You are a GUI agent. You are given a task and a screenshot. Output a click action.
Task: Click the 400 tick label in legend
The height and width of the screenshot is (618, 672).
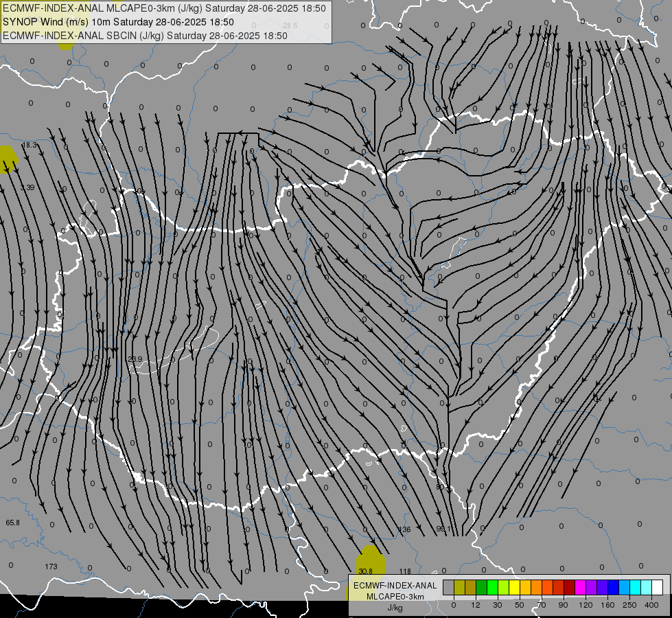(x=651, y=605)
